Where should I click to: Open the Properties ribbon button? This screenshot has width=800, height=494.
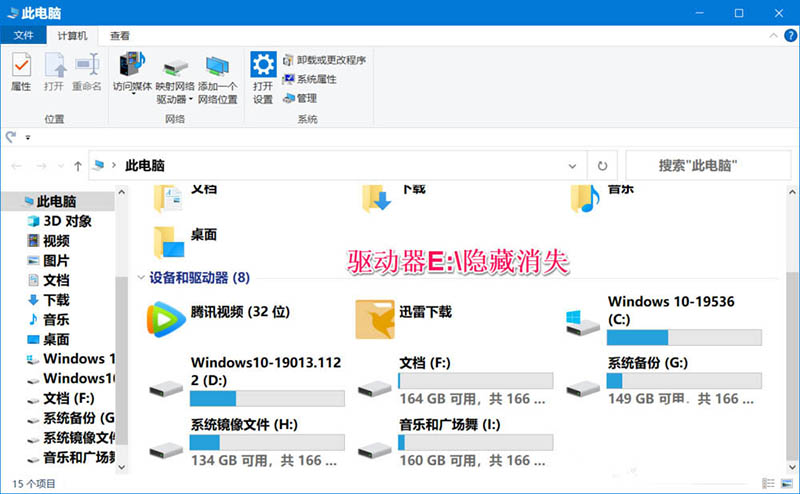coord(21,72)
